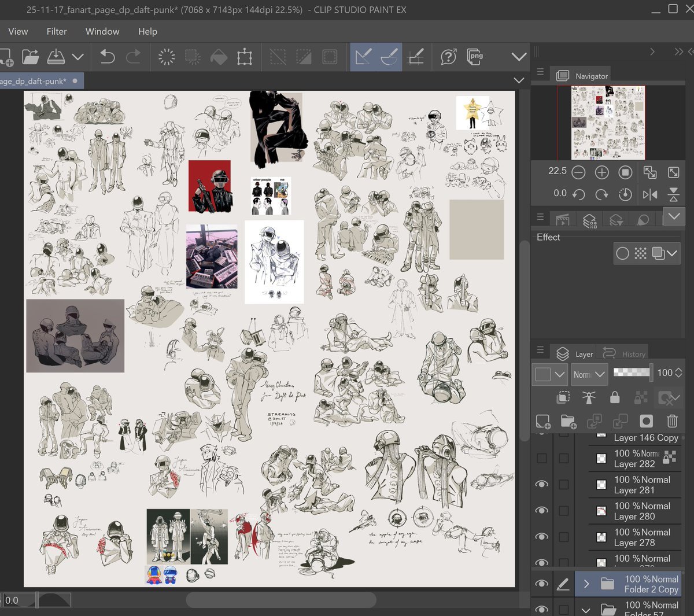
Task: Click the layer opacity slider
Action: (x=632, y=373)
